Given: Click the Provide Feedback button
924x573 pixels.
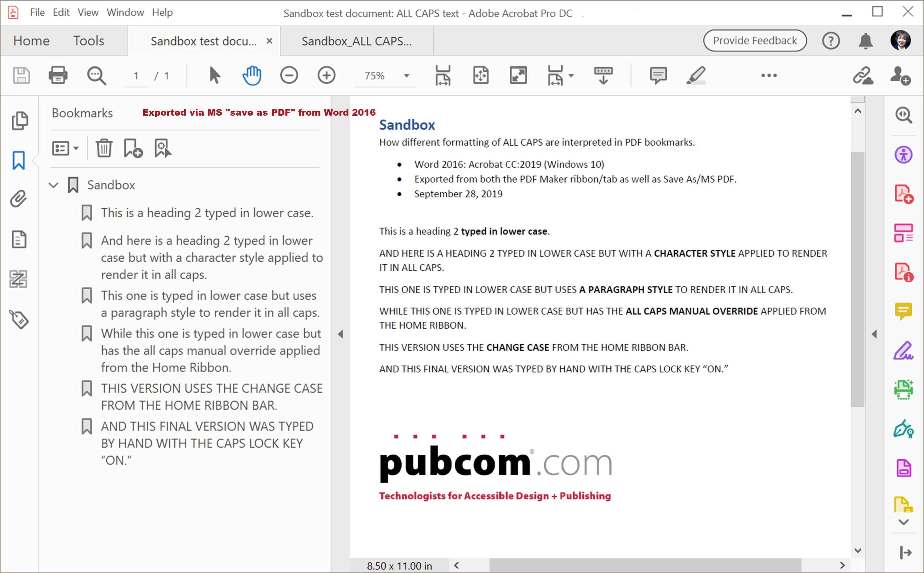Looking at the screenshot, I should point(754,41).
